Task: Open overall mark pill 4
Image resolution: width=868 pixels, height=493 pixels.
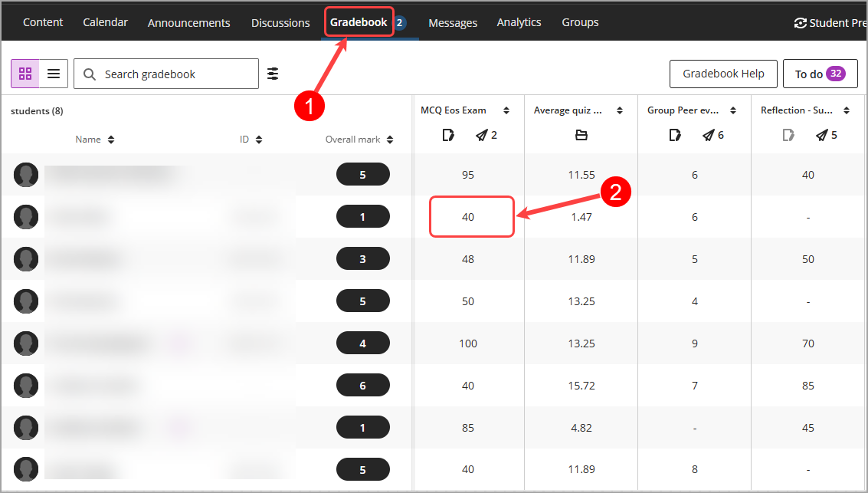Action: click(363, 343)
